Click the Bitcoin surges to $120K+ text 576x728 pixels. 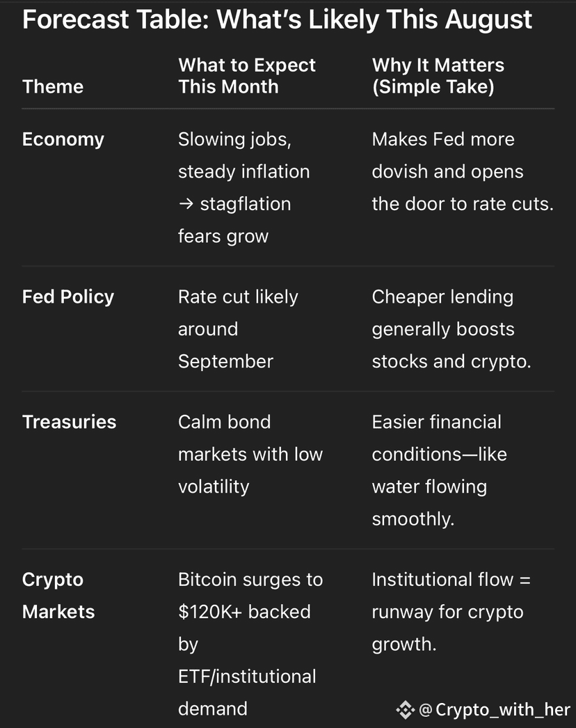pos(250,596)
